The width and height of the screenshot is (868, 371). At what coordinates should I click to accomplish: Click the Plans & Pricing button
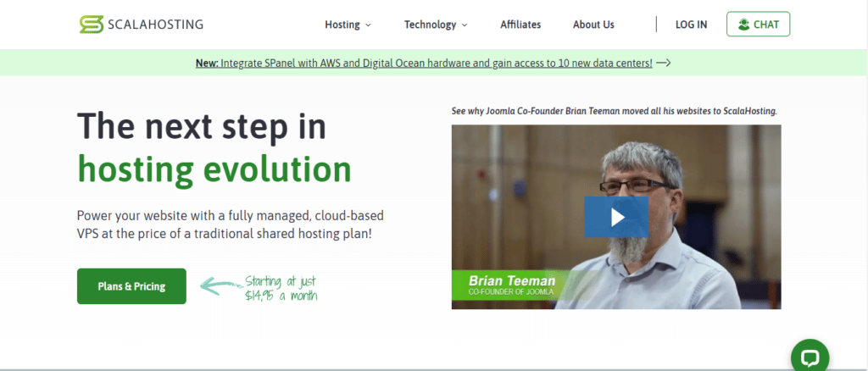[x=131, y=286]
